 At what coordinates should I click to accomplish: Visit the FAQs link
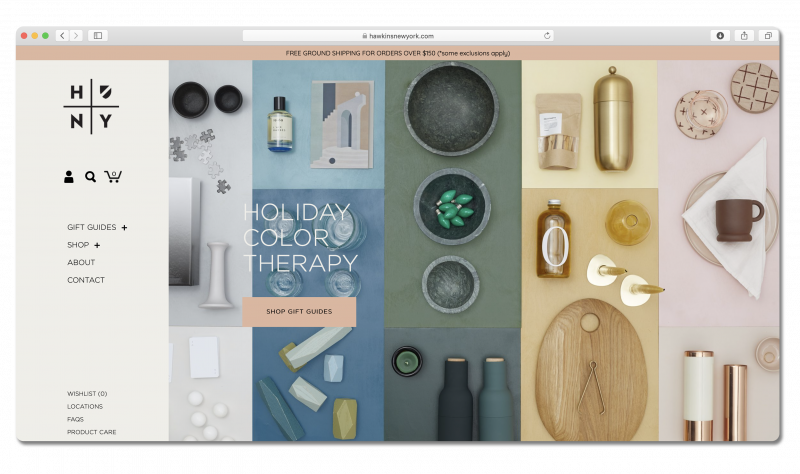[75, 420]
